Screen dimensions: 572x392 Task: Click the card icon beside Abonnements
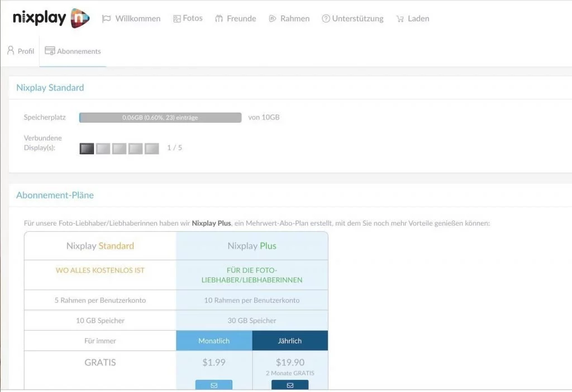50,50
